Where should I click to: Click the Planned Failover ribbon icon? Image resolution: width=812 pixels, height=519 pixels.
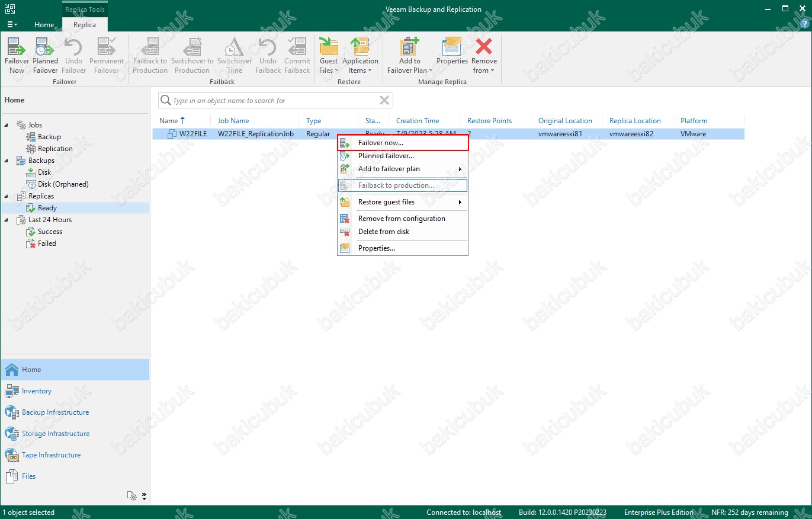click(x=46, y=56)
